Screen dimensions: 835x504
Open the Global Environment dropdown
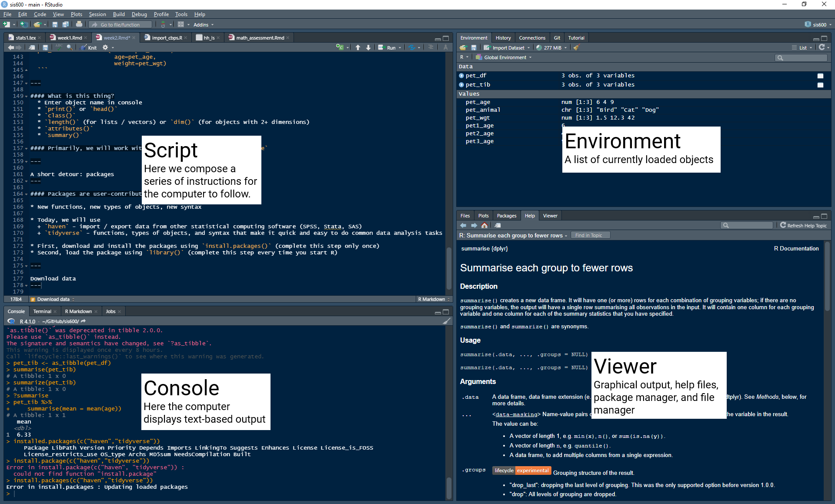click(504, 57)
